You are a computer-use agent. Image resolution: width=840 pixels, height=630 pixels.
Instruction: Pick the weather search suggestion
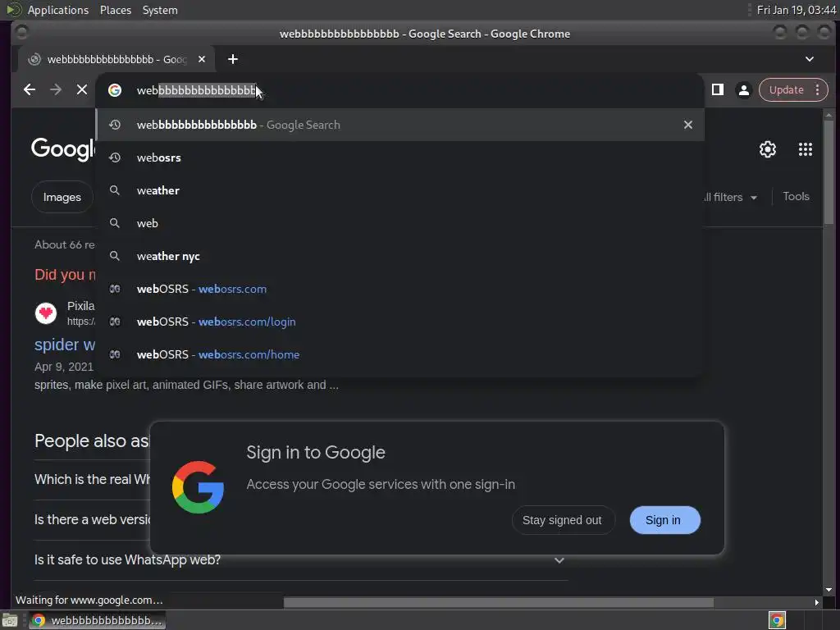point(399,190)
